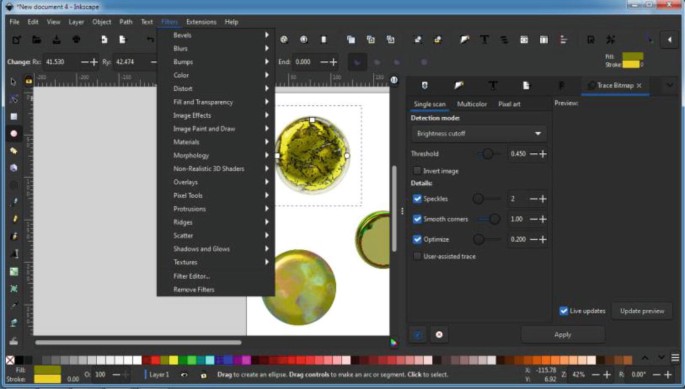Select the Node edit tool
685x389 pixels.
coord(14,99)
